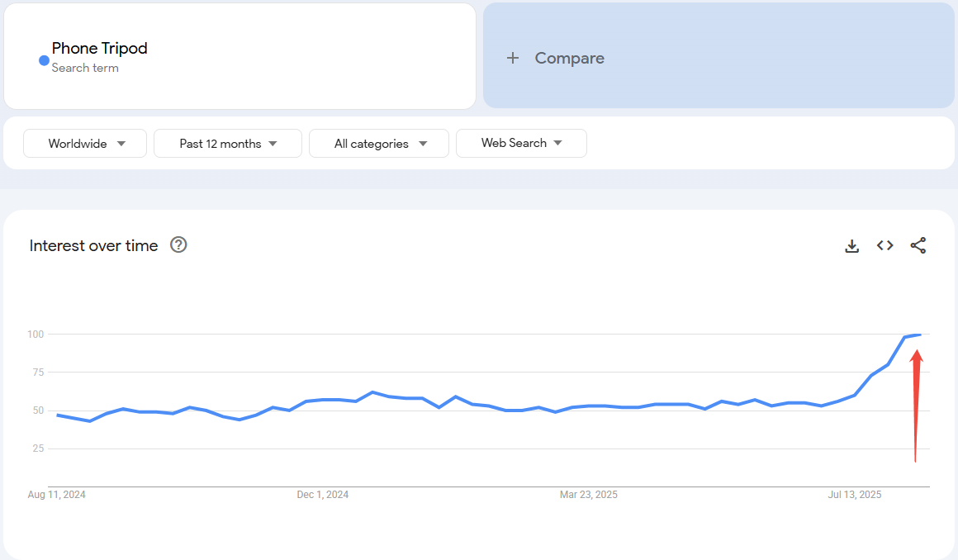Click the 100 value on the vertical axis
Viewport: 958px width, 560px height.
coord(35,334)
